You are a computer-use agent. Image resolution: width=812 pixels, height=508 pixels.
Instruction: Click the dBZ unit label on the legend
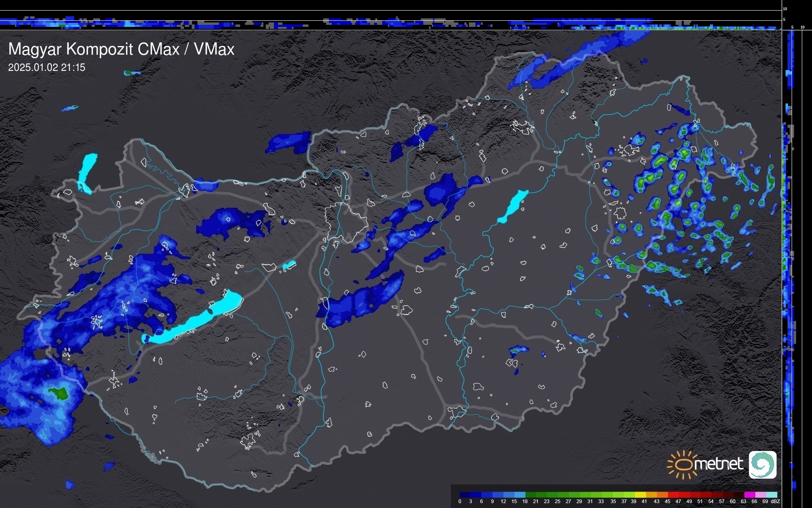775,501
